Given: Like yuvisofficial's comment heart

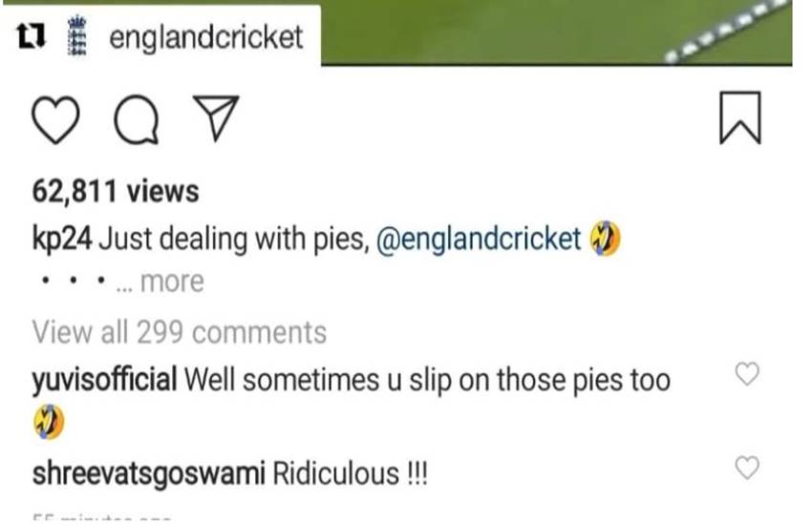Looking at the screenshot, I should [747, 373].
